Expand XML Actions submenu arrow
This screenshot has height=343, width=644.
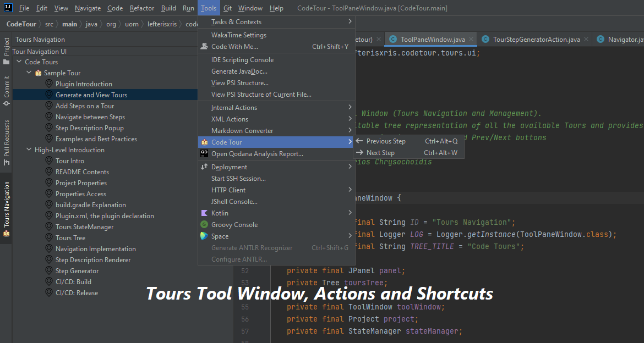pyautogui.click(x=350, y=119)
